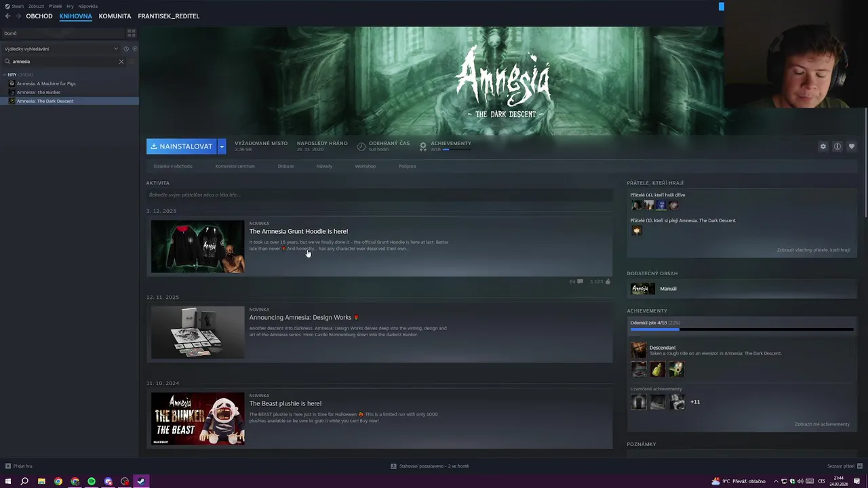868x488 pixels.
Task: Open FRANTISEK_REDITEL profile tab
Action: 169,16
